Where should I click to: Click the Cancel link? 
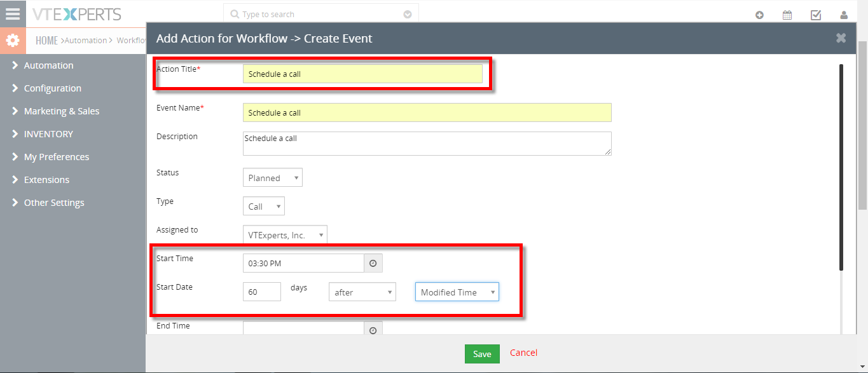pyautogui.click(x=524, y=353)
